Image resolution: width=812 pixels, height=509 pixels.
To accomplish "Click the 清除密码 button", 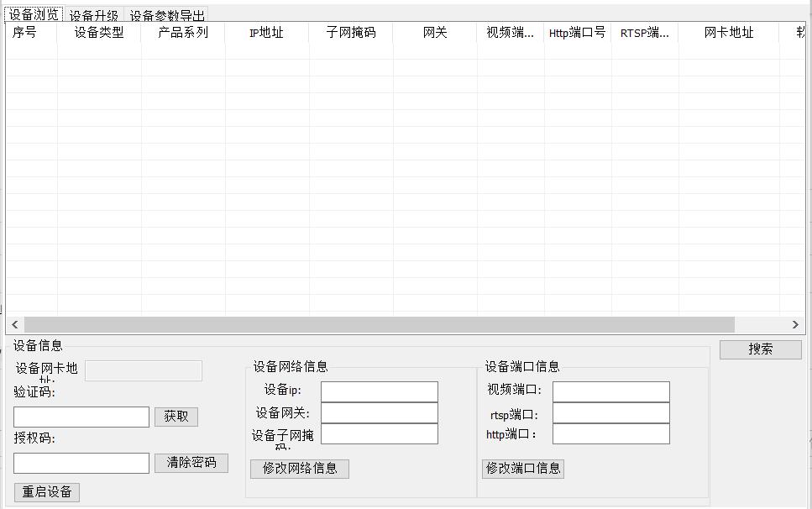I will (191, 463).
